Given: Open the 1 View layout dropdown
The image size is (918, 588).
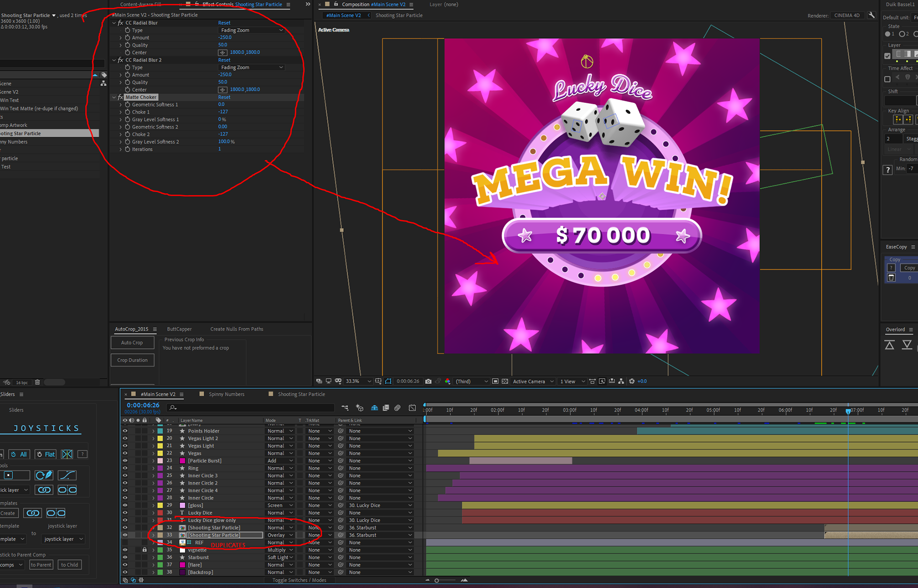Looking at the screenshot, I should tap(572, 381).
